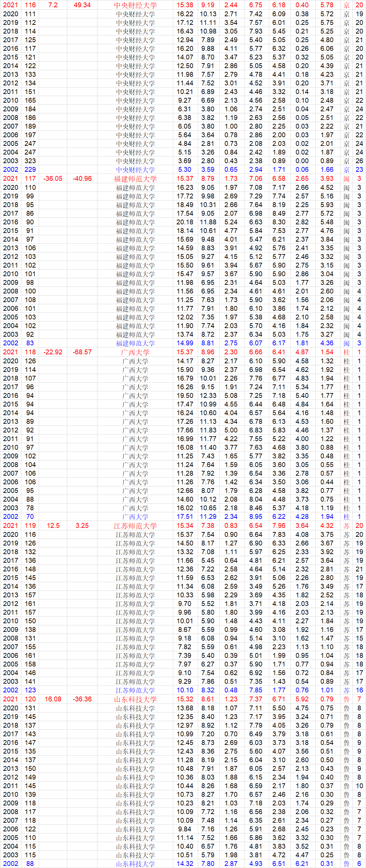Click the blue rank 83
This screenshot has height=868, width=366.
(x=30, y=343)
